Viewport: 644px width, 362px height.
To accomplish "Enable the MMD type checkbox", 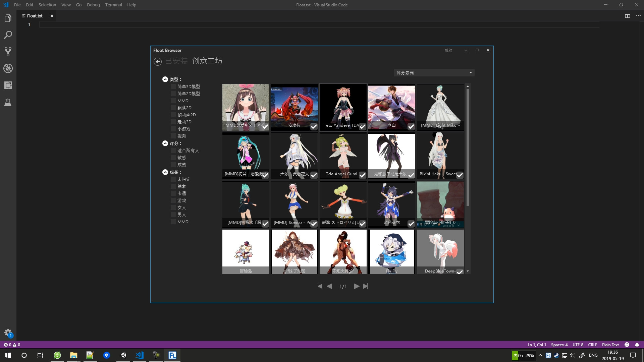I will click(x=173, y=101).
